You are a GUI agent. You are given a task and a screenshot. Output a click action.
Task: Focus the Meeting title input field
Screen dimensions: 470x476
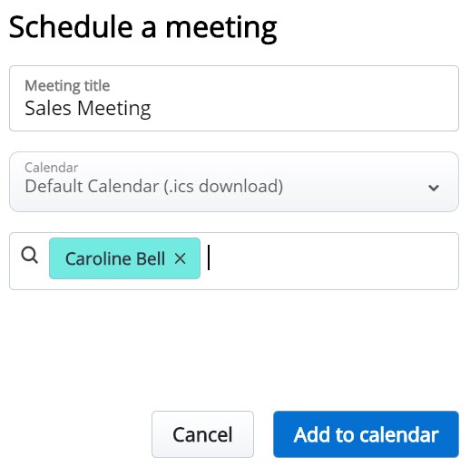234,98
